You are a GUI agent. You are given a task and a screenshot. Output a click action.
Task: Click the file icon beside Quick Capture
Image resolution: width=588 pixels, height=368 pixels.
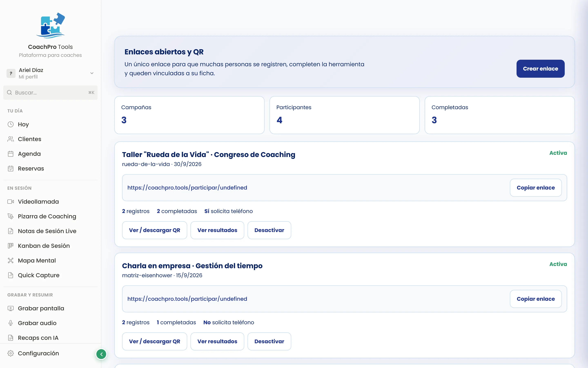click(10, 275)
